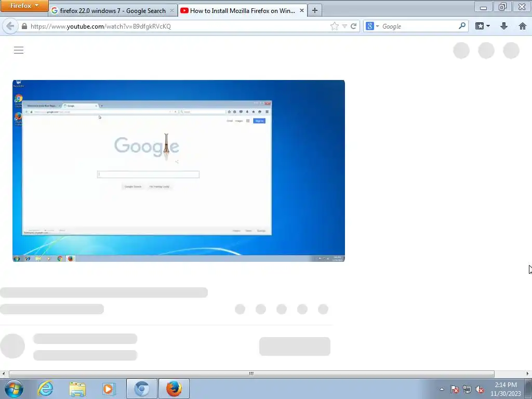The image size is (532, 399).
Task: Close the Google Search tab
Action: tap(171, 10)
